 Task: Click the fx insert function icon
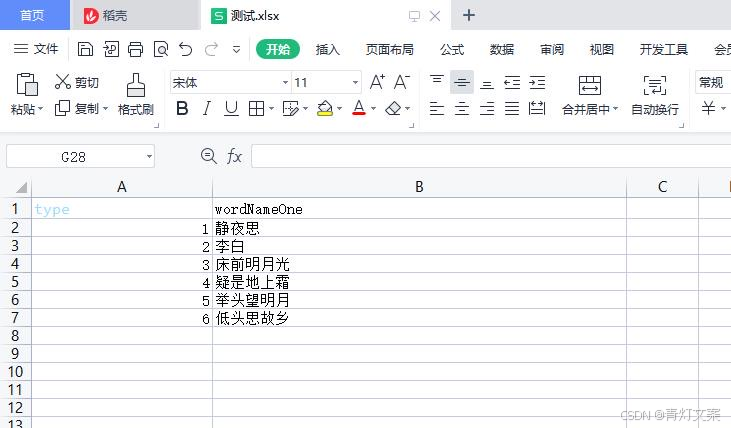tap(234, 156)
